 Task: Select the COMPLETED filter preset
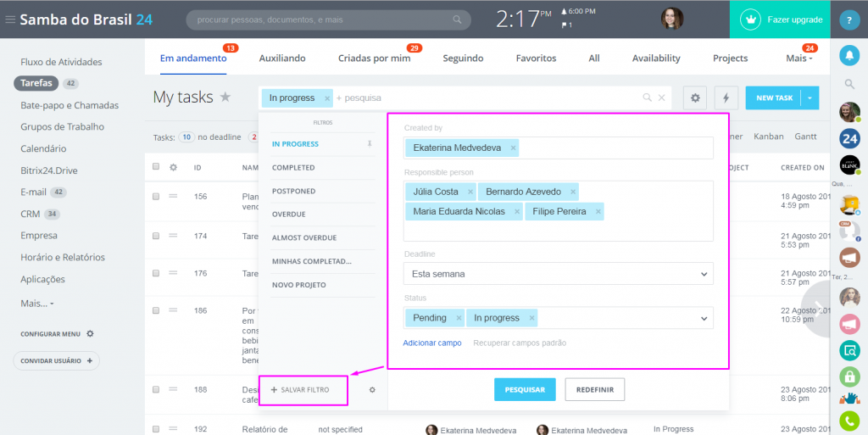[x=293, y=168]
